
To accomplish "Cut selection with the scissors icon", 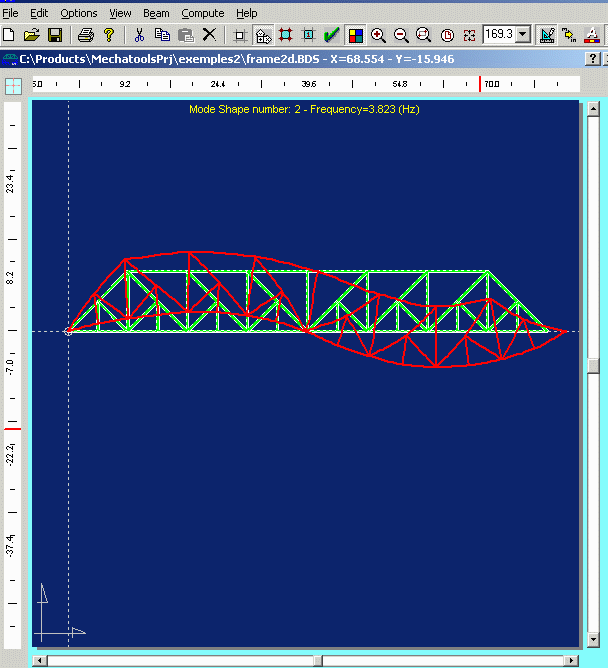I will [139, 35].
